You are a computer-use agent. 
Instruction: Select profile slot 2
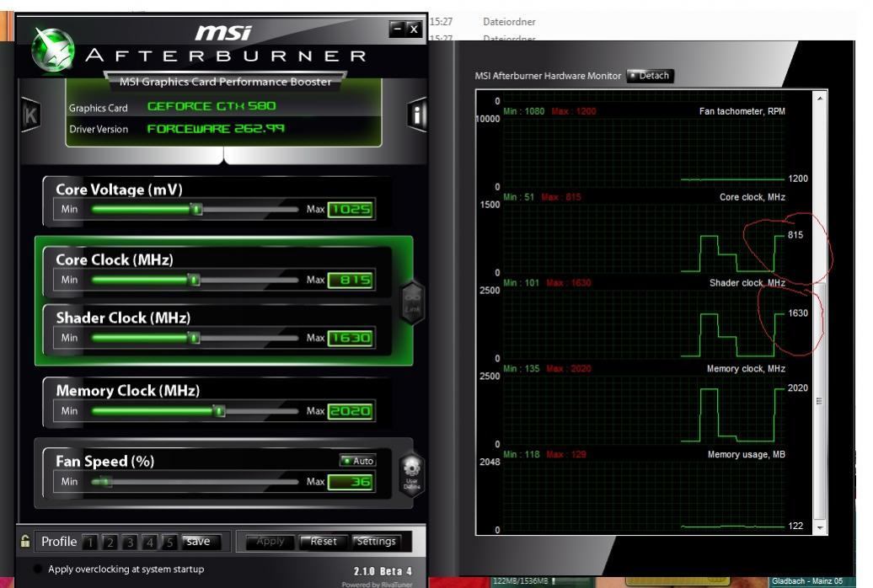(110, 542)
